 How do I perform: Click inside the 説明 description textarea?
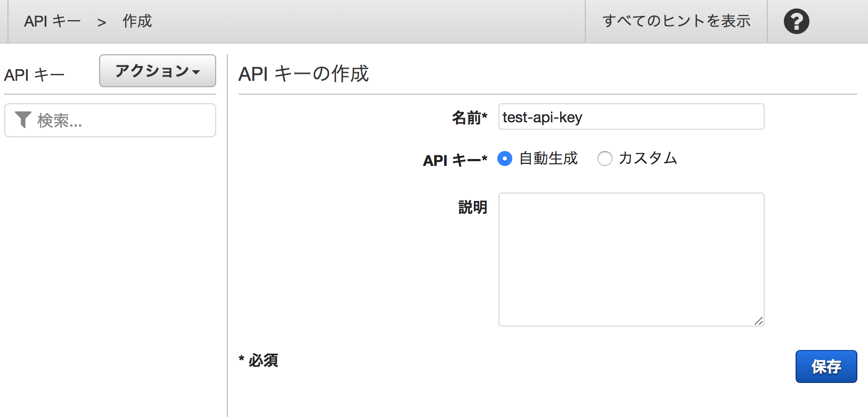coord(631,260)
